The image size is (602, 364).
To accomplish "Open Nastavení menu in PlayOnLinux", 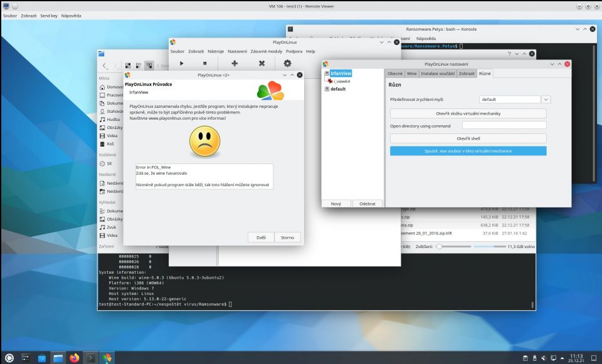I will click(x=237, y=51).
